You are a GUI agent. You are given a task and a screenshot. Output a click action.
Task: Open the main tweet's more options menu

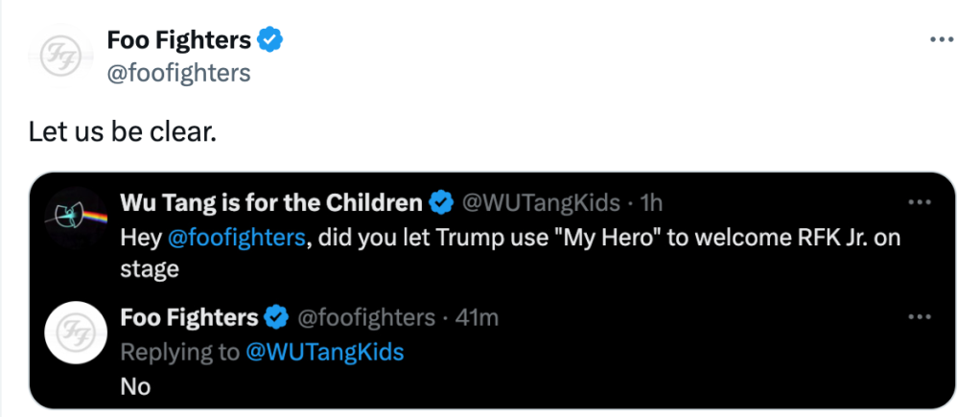943,39
